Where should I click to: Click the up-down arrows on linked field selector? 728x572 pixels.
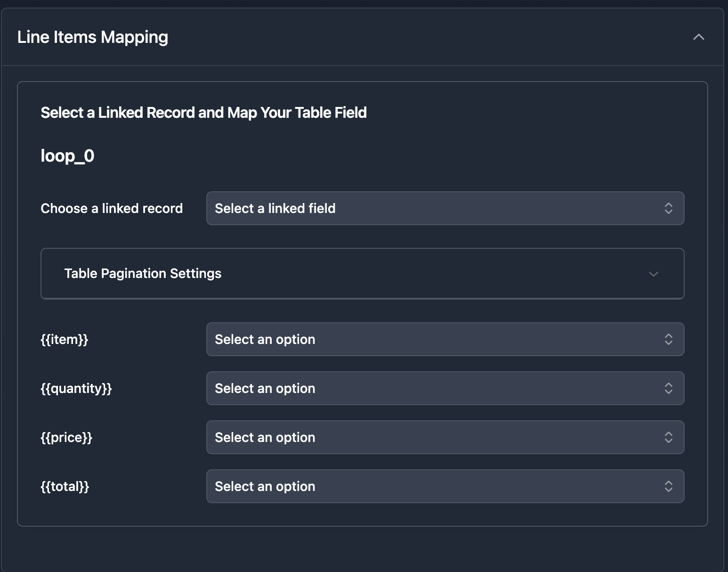coord(668,208)
